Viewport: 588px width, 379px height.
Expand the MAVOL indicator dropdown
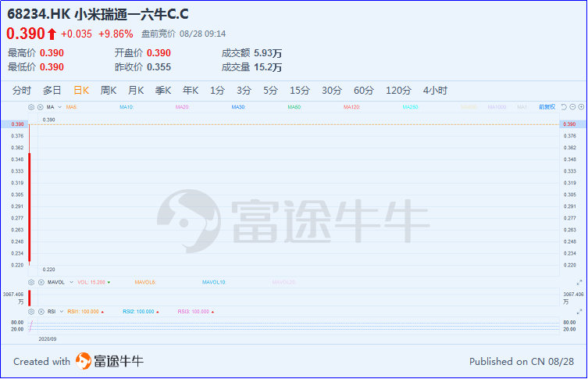point(71,282)
